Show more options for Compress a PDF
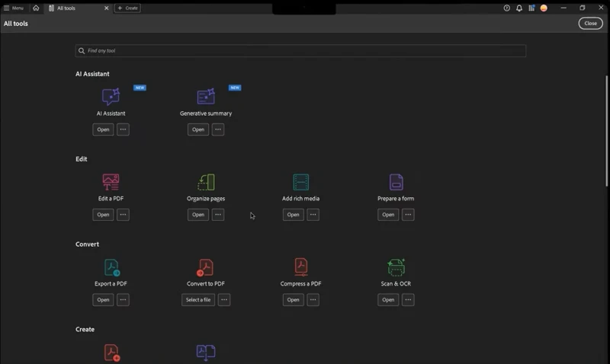 click(313, 299)
